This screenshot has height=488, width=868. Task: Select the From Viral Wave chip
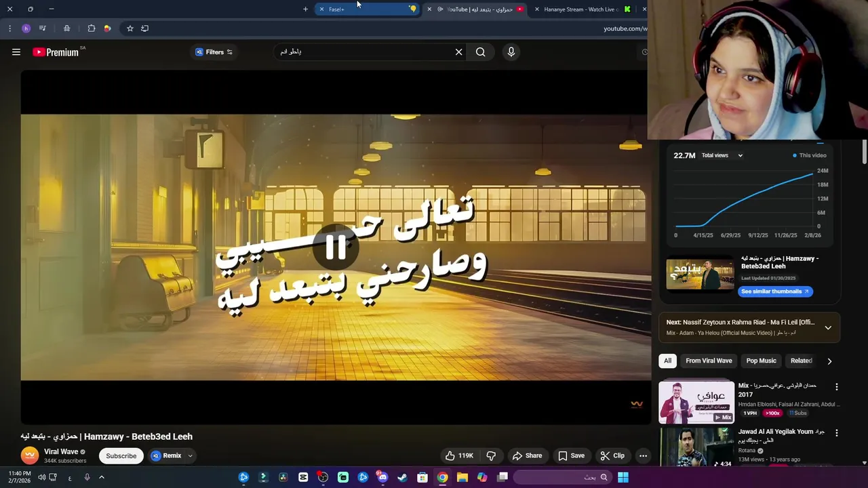click(x=709, y=361)
